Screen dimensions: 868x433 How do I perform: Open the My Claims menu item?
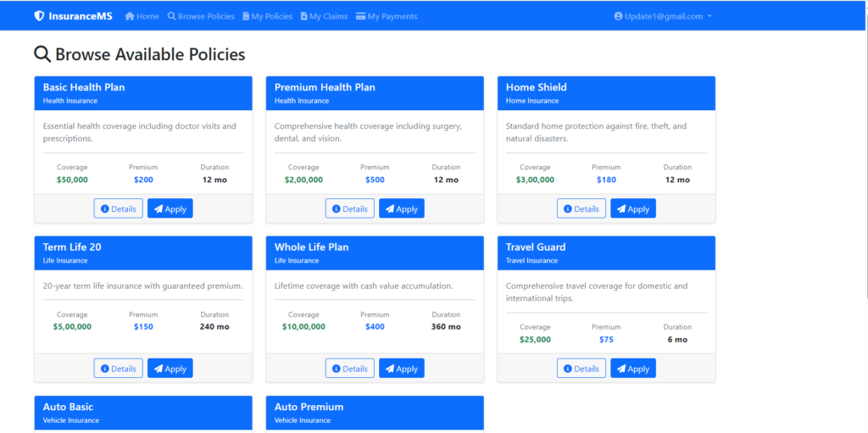click(325, 16)
